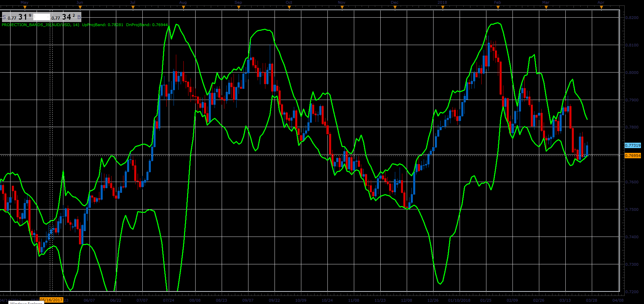Click the 09/22 date axis label
Image resolution: width=644 pixels, height=304 pixels.
pos(275,300)
